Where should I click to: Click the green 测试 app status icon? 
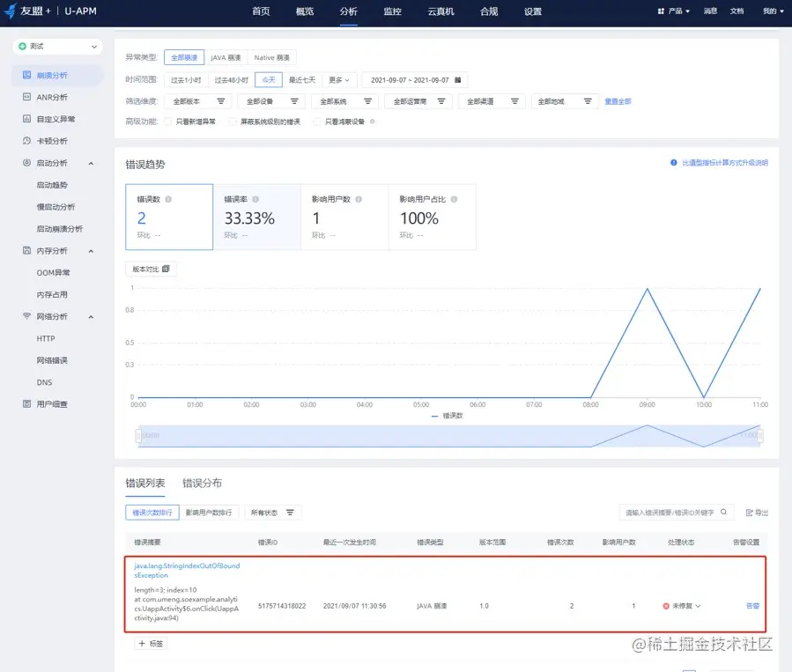tap(22, 46)
